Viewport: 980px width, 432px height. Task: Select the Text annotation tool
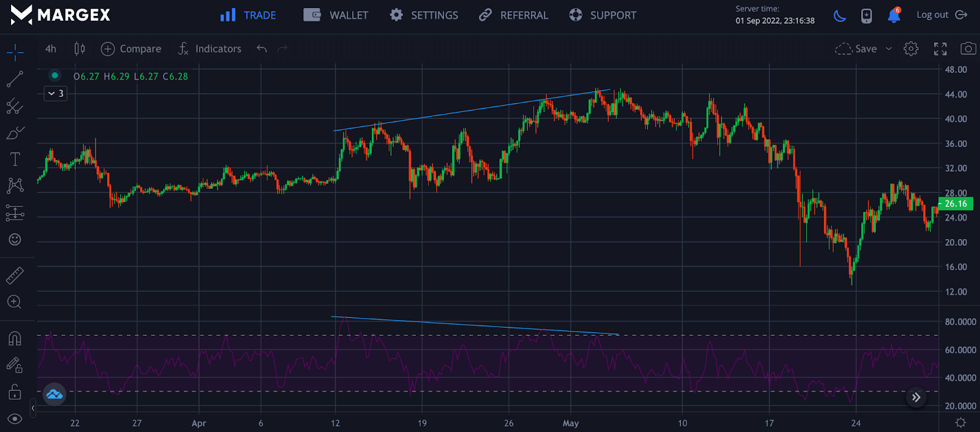click(15, 159)
